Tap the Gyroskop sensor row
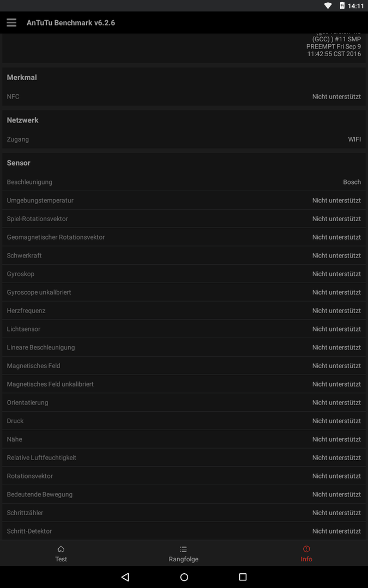 (184, 274)
